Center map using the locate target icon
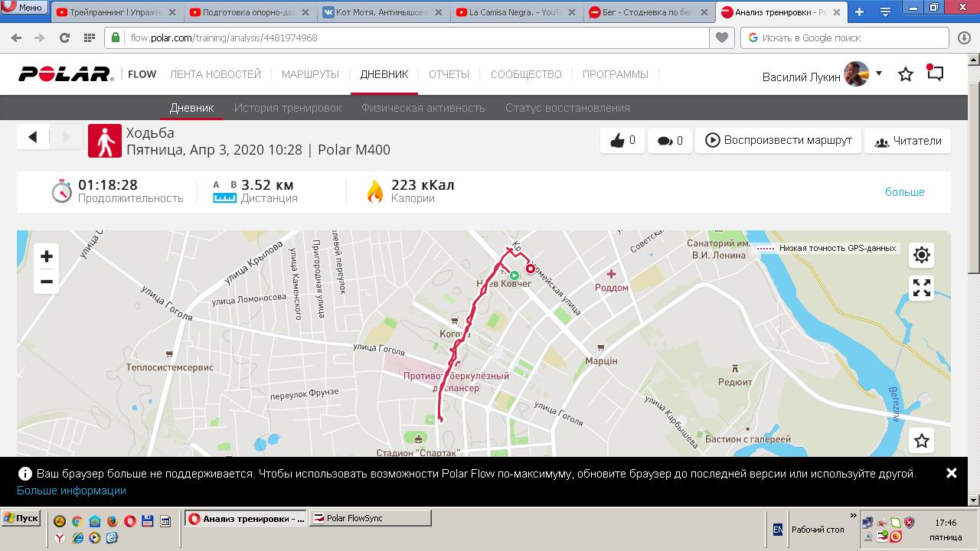980x551 pixels. pos(922,255)
